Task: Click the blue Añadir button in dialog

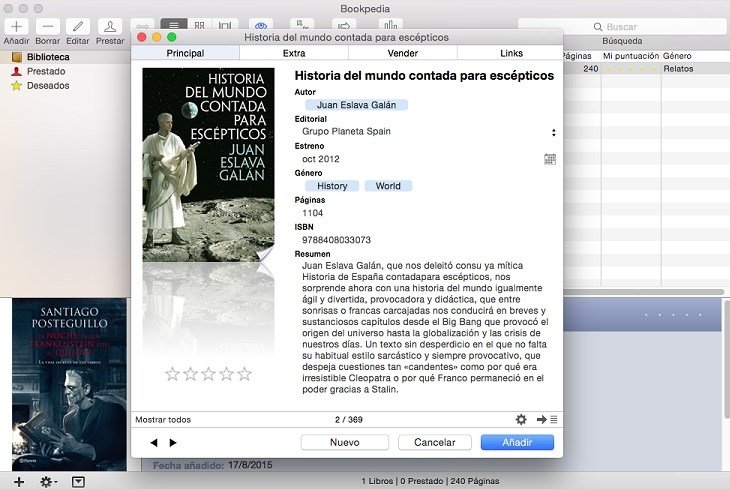Action: [517, 442]
